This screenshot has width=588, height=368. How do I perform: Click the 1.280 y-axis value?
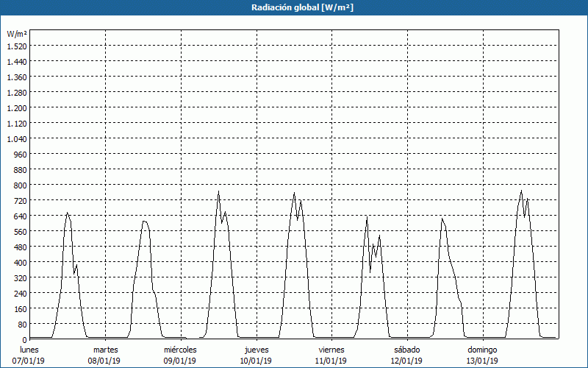pos(17,93)
